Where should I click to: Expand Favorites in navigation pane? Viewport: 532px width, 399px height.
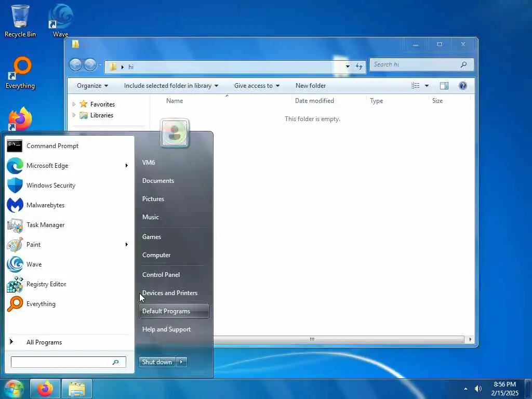(x=74, y=104)
